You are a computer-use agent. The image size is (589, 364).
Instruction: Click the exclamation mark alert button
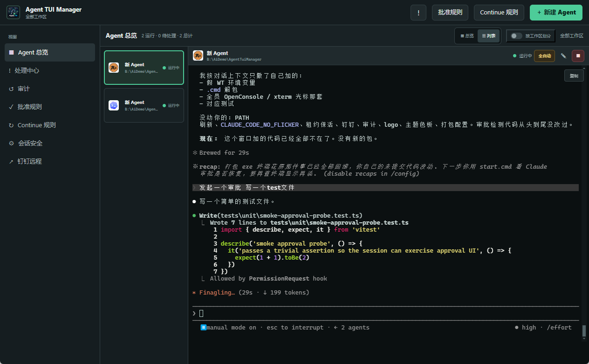[418, 13]
